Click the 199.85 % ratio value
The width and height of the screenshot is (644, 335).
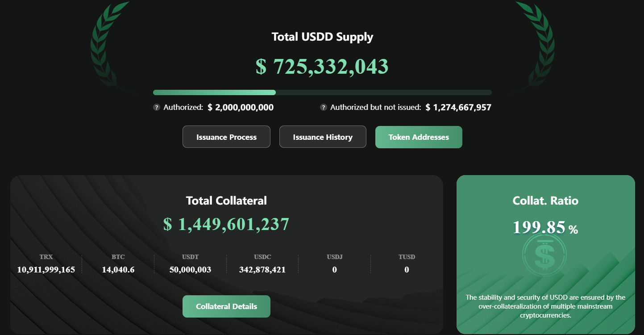[x=545, y=227]
